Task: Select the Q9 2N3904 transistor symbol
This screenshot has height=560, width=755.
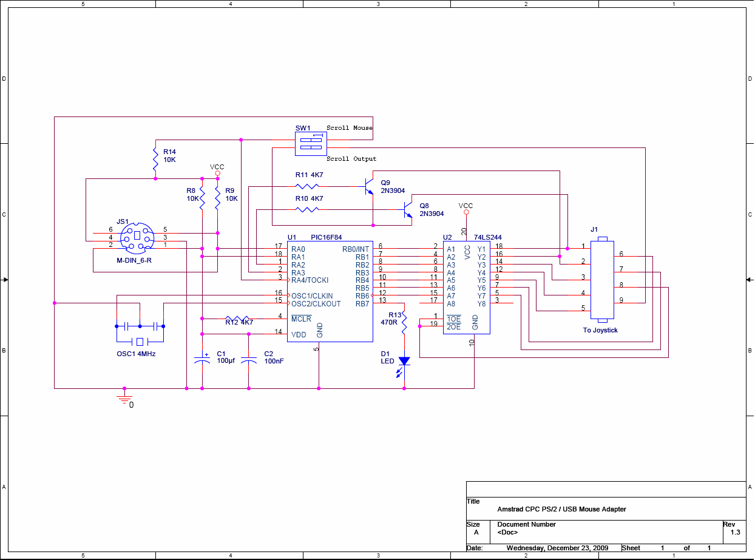Action: 369,186
